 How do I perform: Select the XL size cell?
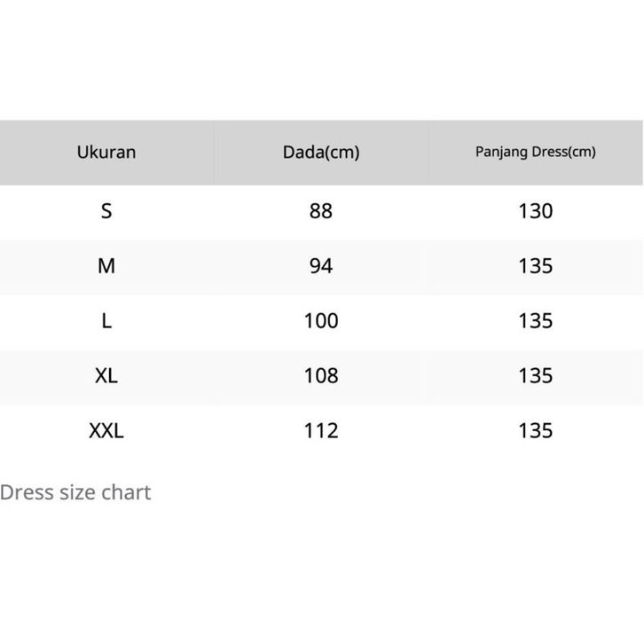[x=106, y=375]
